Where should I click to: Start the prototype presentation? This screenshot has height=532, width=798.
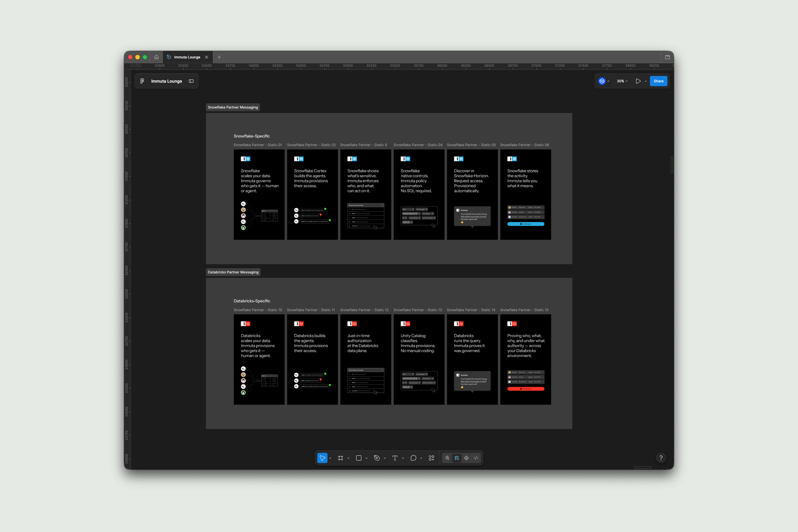(638, 81)
